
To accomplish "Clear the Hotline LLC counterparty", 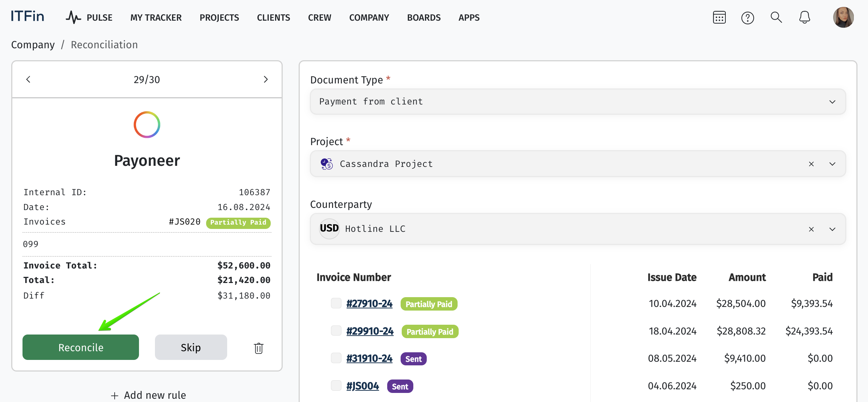I will [811, 229].
